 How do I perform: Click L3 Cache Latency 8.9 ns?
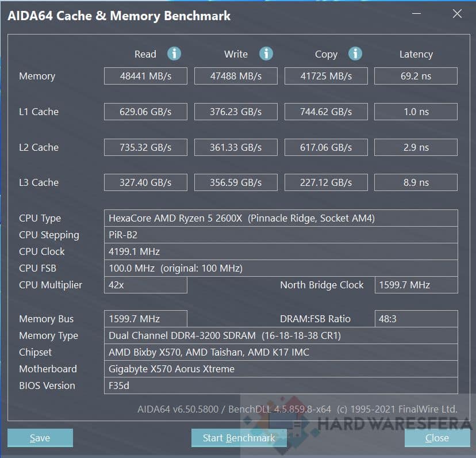click(416, 182)
